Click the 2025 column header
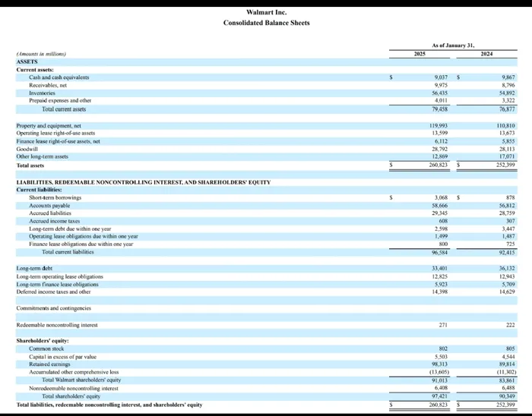This screenshot has width=532, height=416. point(420,54)
